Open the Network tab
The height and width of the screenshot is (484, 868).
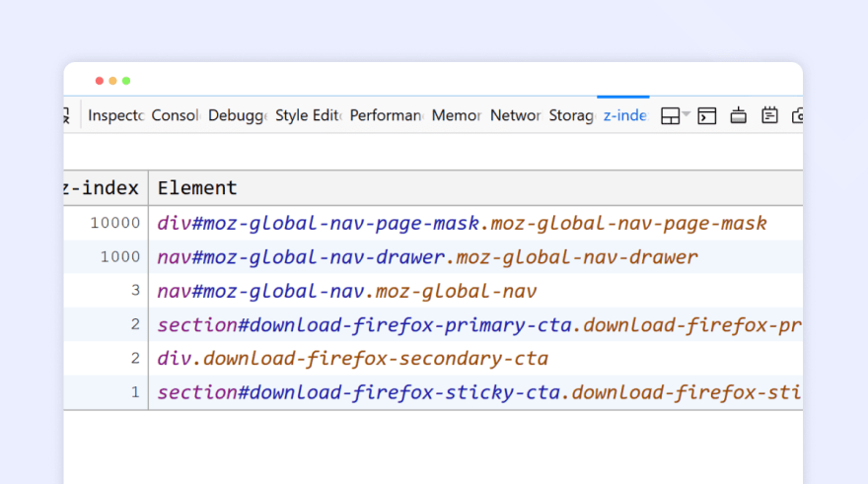tap(515, 115)
